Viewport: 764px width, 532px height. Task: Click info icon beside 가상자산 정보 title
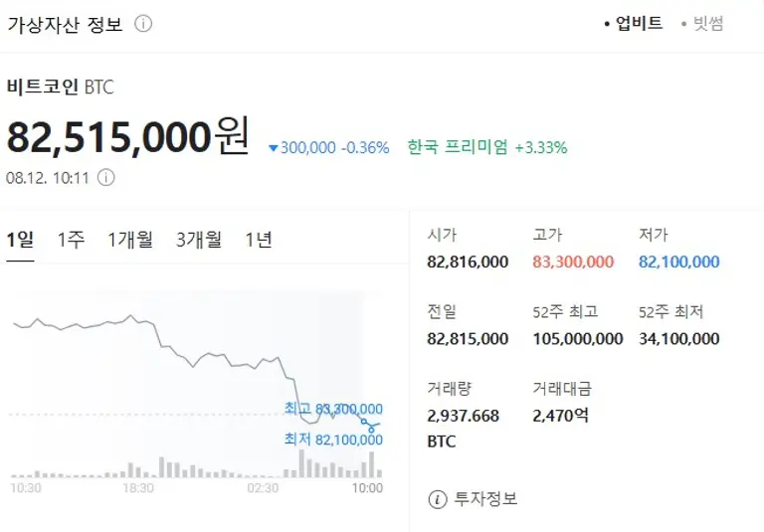pos(143,24)
